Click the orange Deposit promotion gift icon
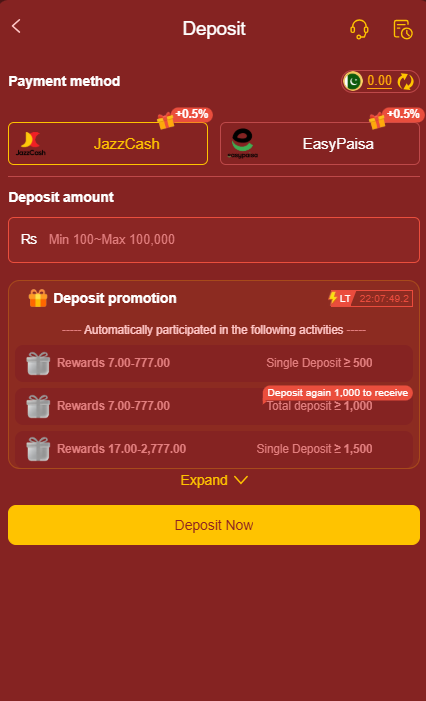This screenshot has height=701, width=426. [38, 298]
